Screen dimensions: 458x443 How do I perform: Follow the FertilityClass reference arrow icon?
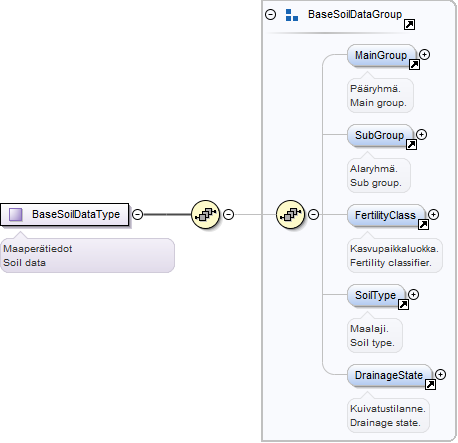pos(423,225)
